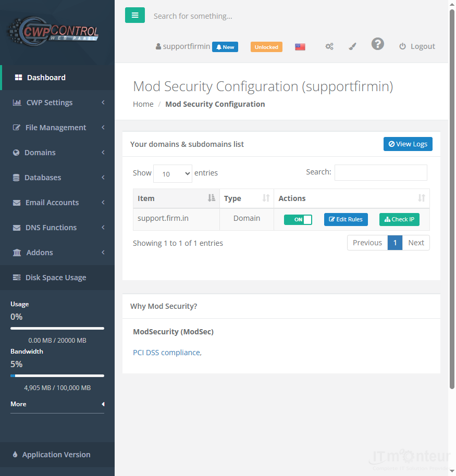This screenshot has height=476, width=456.
Task: Expand the Domains chevron
Action: point(103,153)
